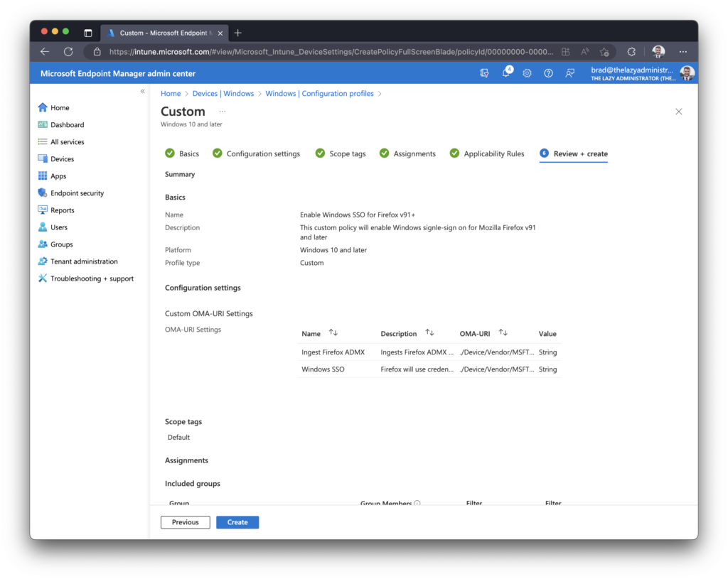Go to the Scope tags step
This screenshot has width=728, height=579.
coord(341,153)
